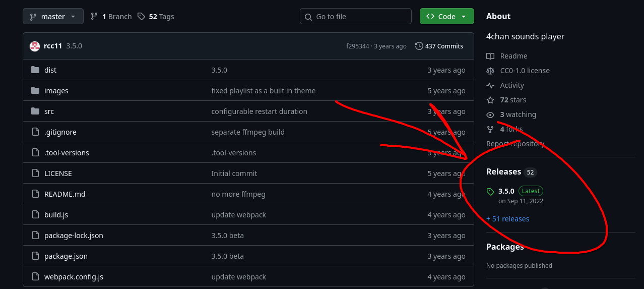The height and width of the screenshot is (289, 644).
Task: Open commit 'Initial commit'
Action: 234,174
